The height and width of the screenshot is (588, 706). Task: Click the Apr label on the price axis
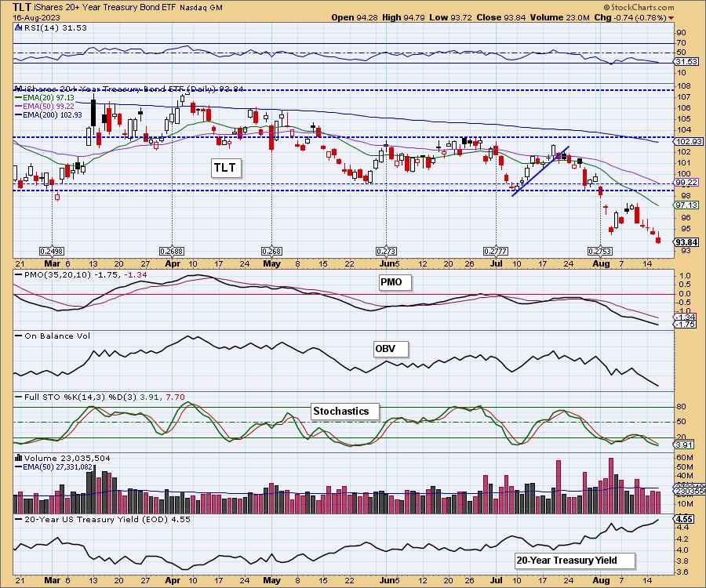(173, 264)
